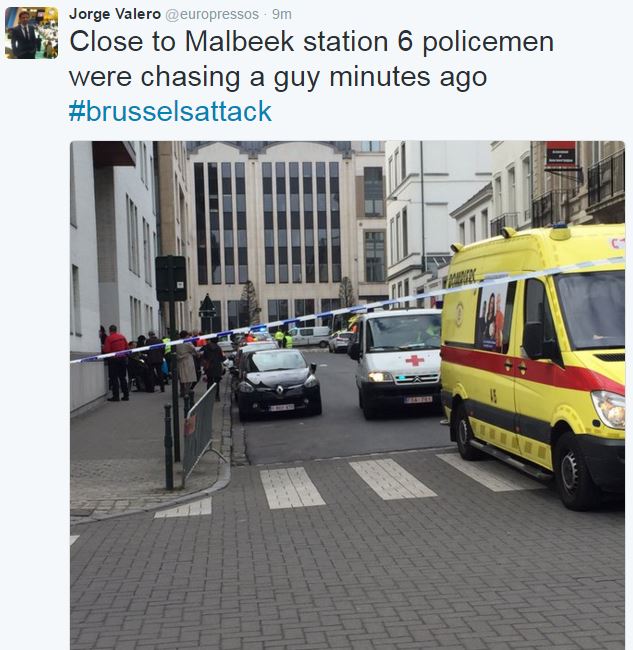The image size is (633, 650).
Task: Click the crowd on the sidewalk
Action: 164,361
